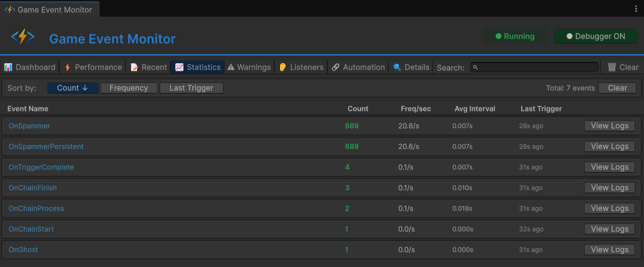Click the Recent notepad icon
Image resolution: width=644 pixels, height=267 pixels.
pos(133,67)
